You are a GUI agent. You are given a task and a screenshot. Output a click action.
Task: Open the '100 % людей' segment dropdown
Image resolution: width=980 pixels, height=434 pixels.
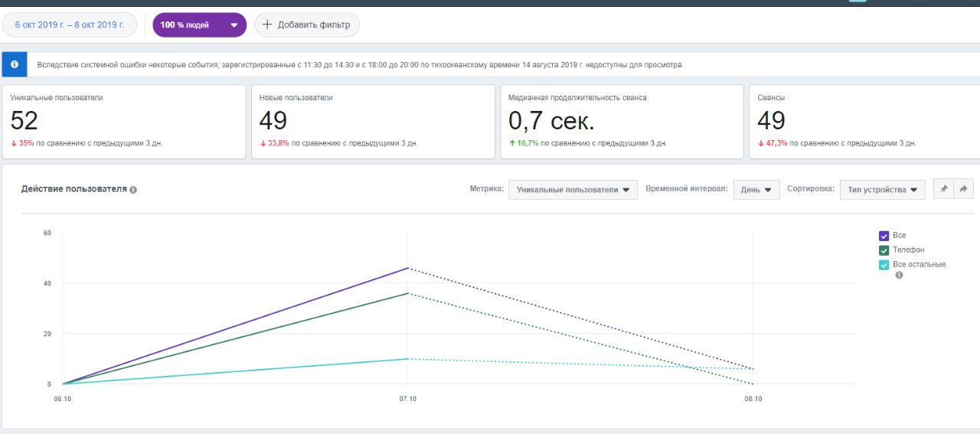tap(199, 24)
